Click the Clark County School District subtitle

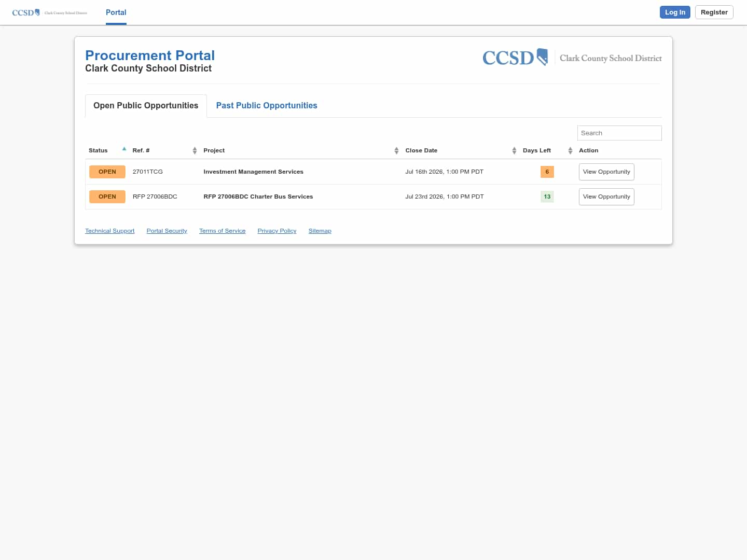(x=148, y=68)
